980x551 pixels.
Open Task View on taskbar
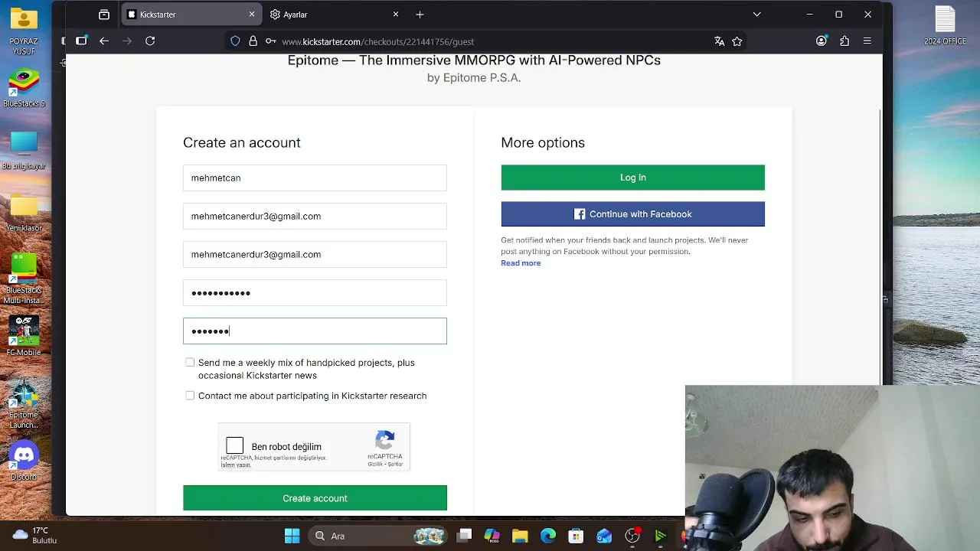464,536
